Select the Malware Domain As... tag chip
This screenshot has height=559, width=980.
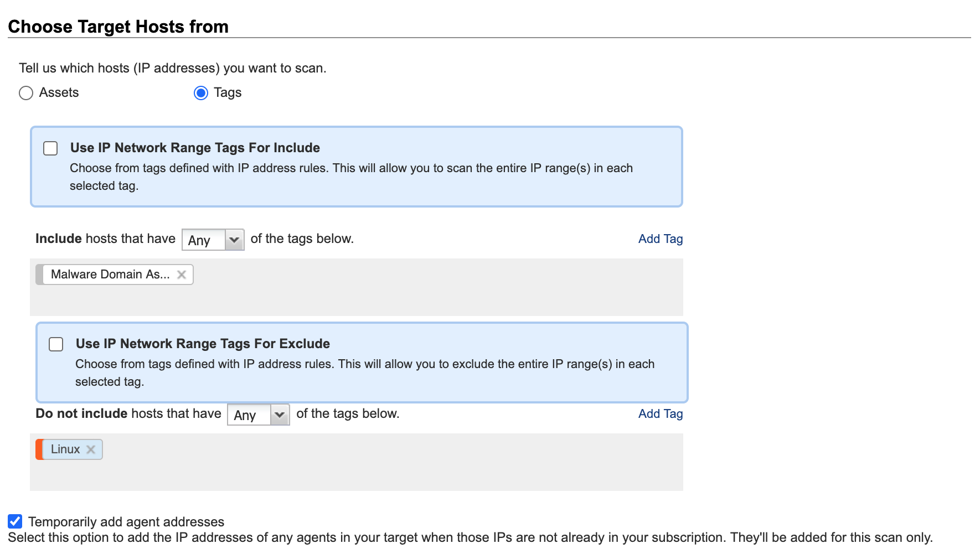click(x=110, y=275)
